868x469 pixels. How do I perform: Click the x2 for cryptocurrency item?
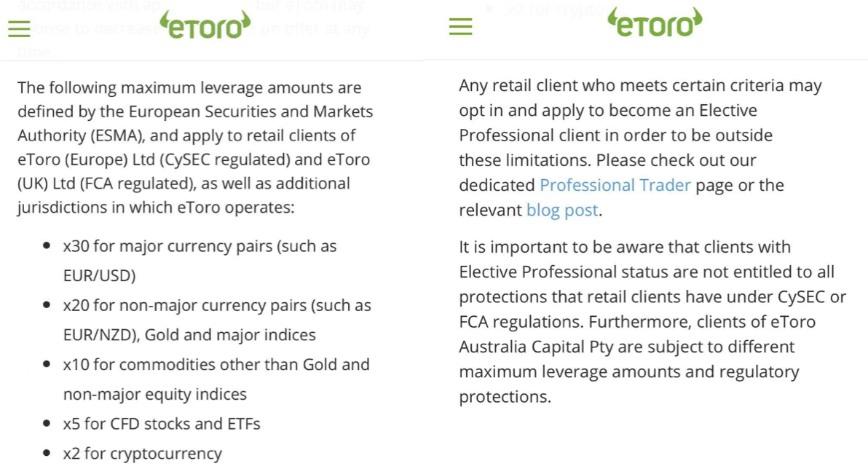[x=142, y=453]
